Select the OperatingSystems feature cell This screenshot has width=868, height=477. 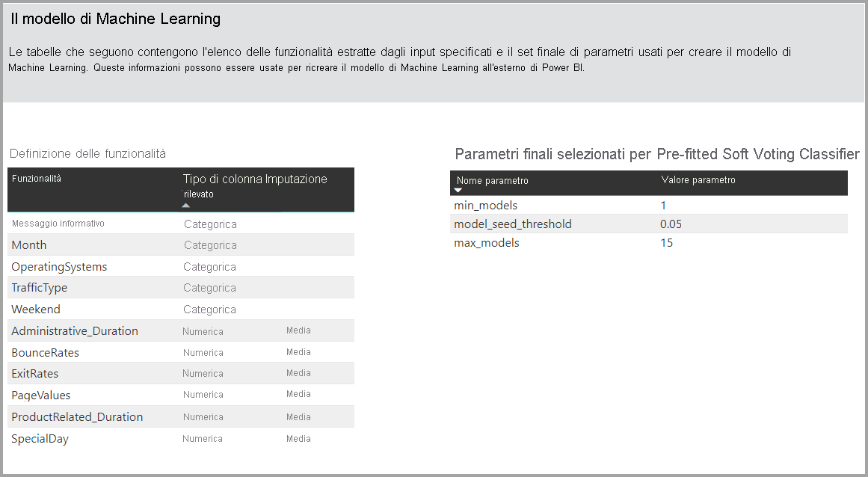click(59, 267)
